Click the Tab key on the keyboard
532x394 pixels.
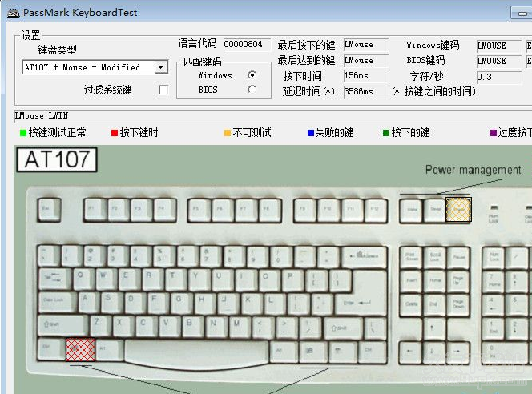[55, 279]
